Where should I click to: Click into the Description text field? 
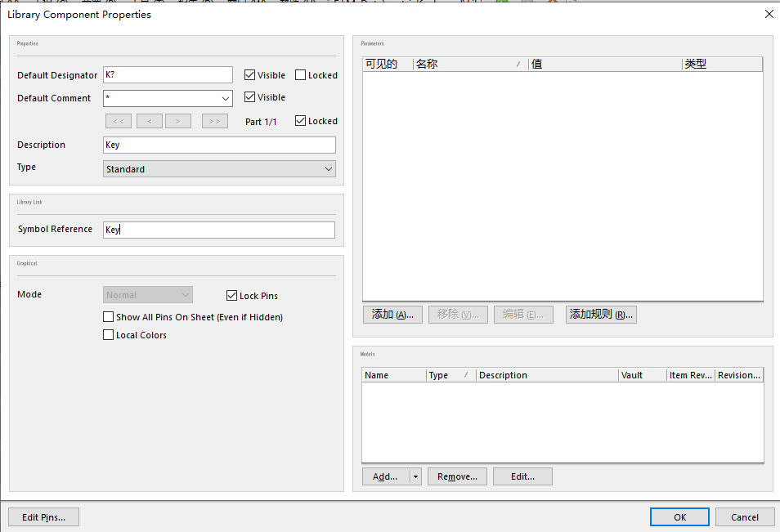[219, 145]
